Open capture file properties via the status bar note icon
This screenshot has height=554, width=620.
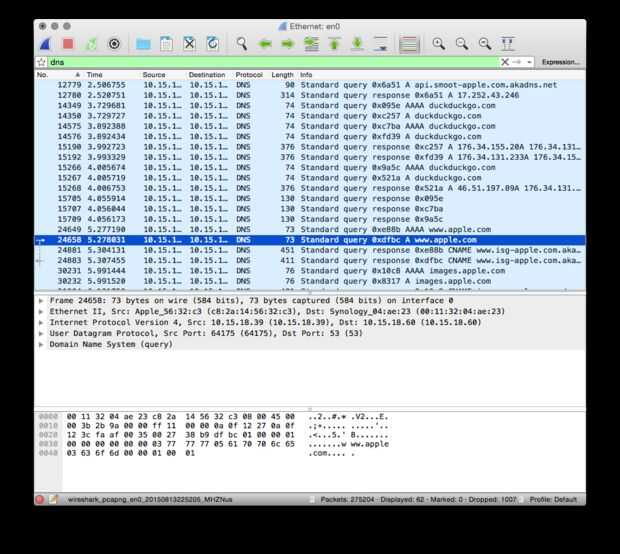coord(53,499)
